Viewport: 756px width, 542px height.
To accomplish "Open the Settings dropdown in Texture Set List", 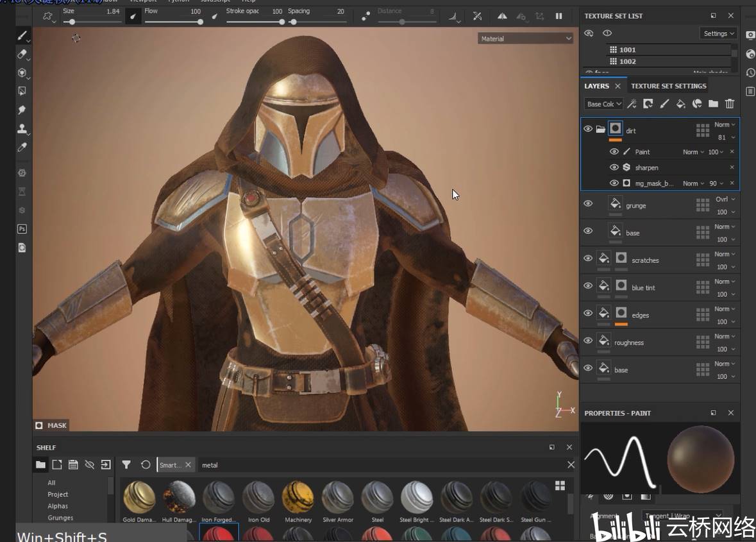I will pyautogui.click(x=718, y=33).
